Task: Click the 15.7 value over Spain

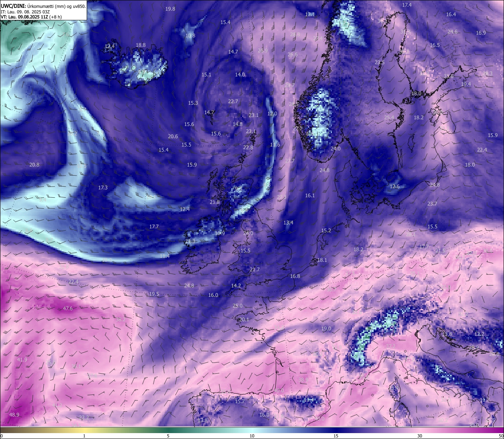Action: coord(240,401)
